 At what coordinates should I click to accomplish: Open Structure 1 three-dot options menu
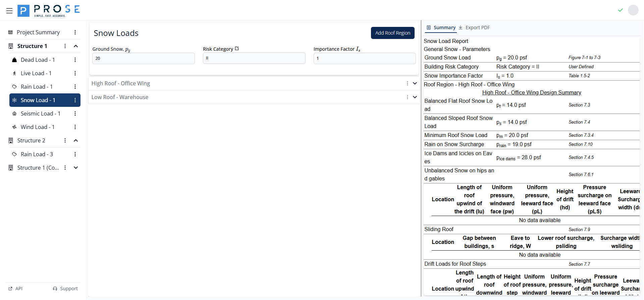[65, 46]
